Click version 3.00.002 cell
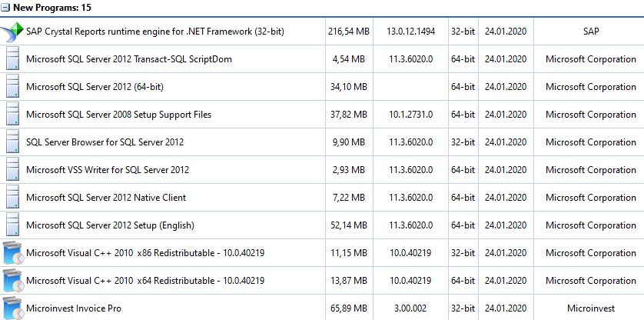This screenshot has height=320, width=644. [x=410, y=308]
